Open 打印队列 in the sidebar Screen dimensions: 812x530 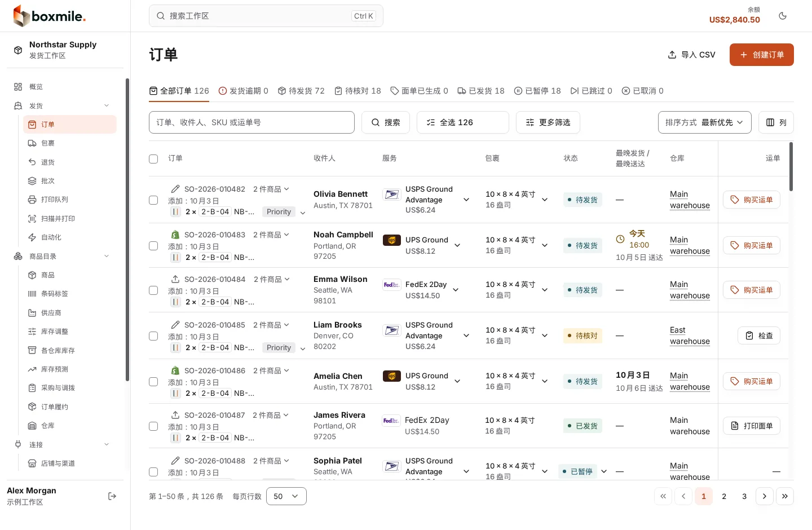click(70, 200)
